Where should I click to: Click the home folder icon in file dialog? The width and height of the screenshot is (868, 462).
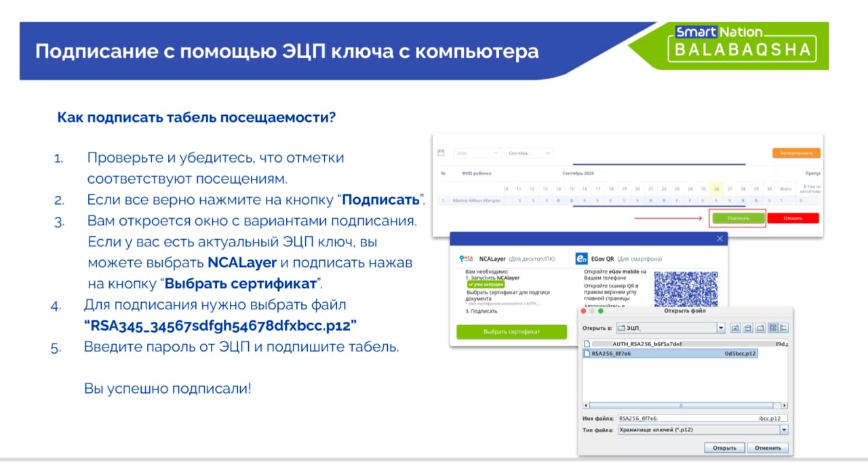point(747,329)
